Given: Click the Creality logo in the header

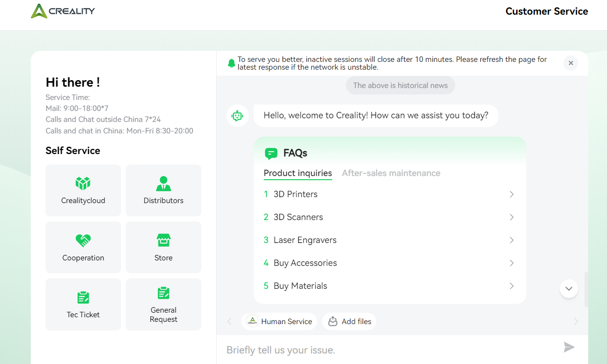Looking at the screenshot, I should pyautogui.click(x=63, y=11).
